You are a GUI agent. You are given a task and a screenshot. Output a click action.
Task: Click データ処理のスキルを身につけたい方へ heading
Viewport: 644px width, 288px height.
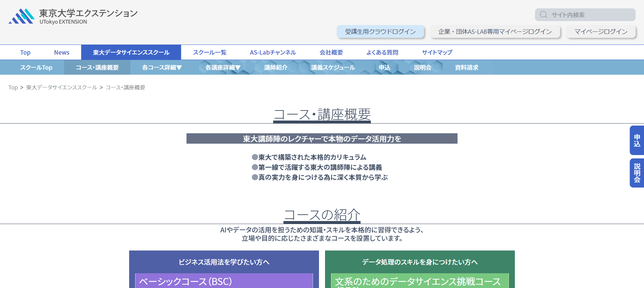[420, 262]
